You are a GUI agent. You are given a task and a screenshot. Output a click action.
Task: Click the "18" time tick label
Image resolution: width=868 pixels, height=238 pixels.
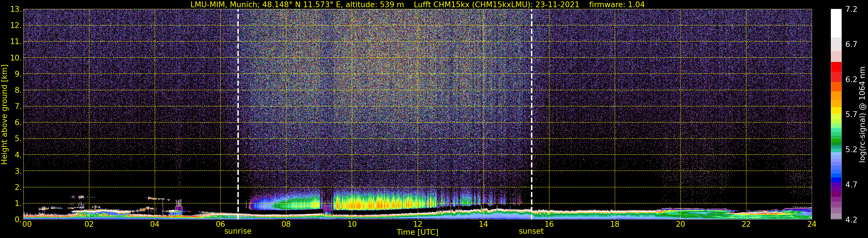pyautogui.click(x=614, y=224)
